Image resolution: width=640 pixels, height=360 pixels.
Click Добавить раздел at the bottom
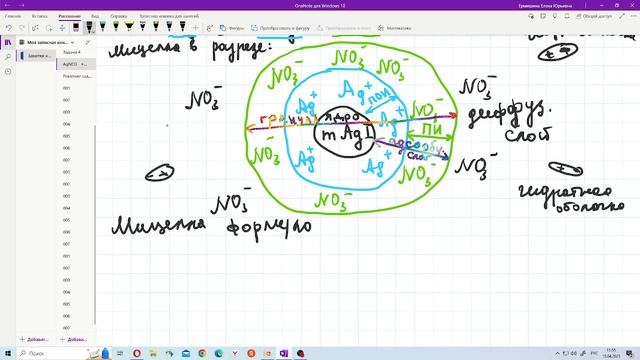34,339
